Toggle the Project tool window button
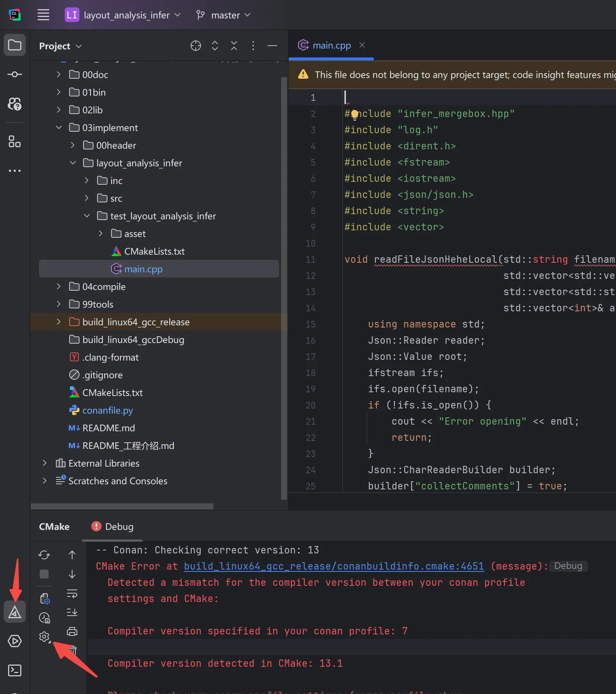 click(x=15, y=45)
